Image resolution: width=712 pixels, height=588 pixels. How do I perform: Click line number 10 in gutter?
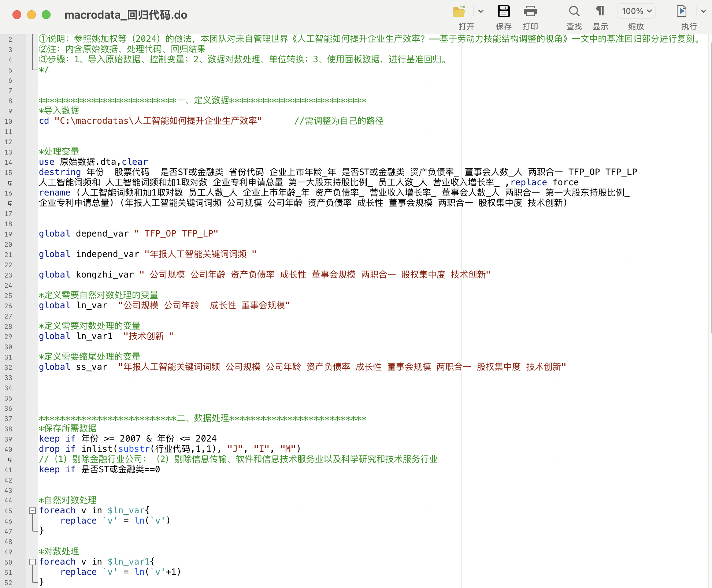[x=8, y=122]
